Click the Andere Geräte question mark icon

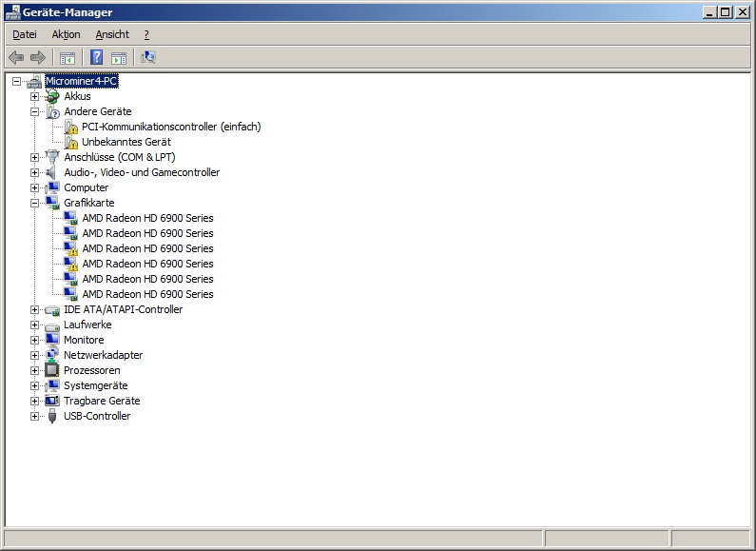pyautogui.click(x=52, y=111)
